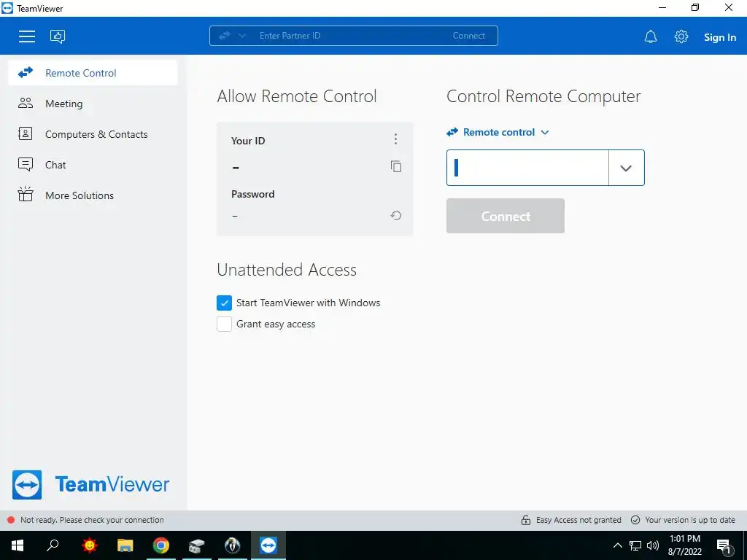
Task: Expand the Remote control mode dropdown
Action: click(x=498, y=133)
